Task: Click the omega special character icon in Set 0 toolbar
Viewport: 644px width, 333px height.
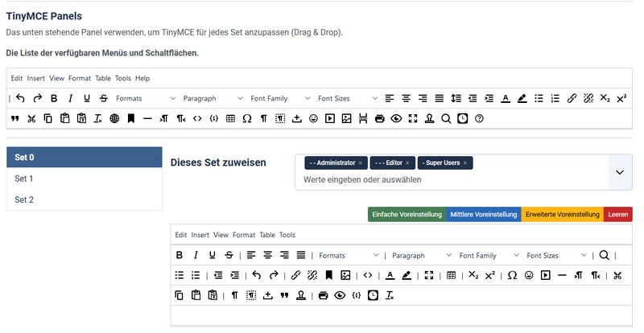Action: tap(512, 275)
